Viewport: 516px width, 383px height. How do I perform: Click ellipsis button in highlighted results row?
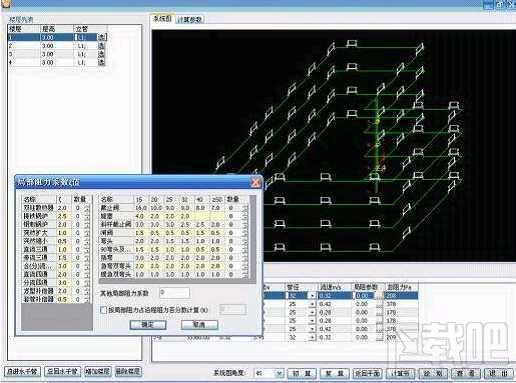coord(379,296)
